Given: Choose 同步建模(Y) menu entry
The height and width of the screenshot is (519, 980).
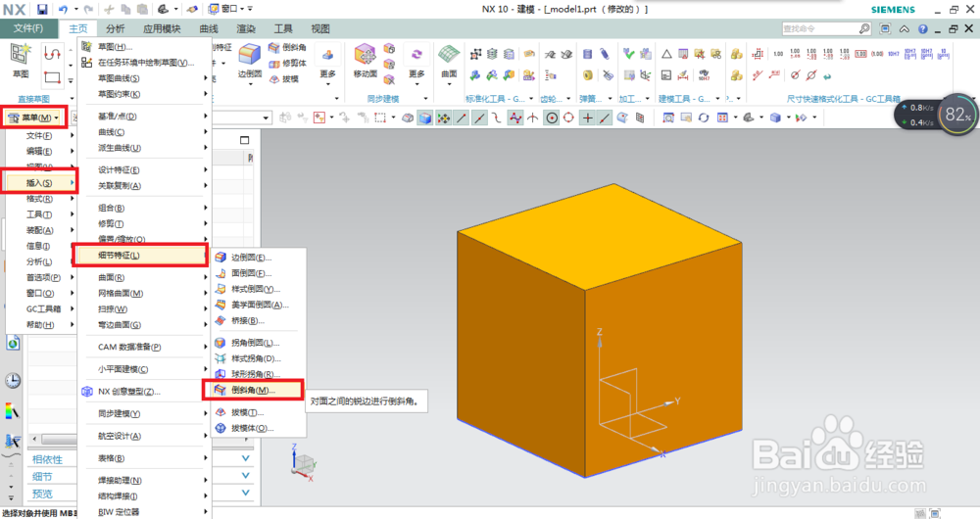Looking at the screenshot, I should (x=142, y=413).
